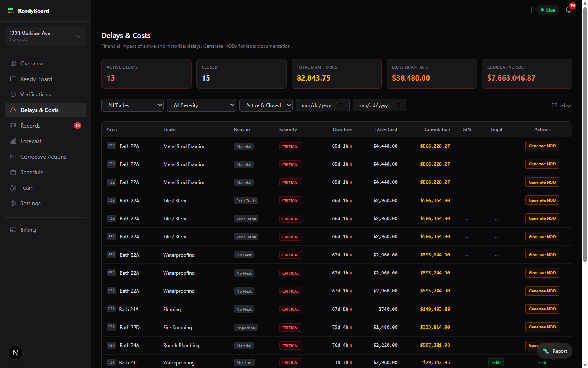Open the All Severity dropdown
Viewport: 588px width, 368px height.
(x=201, y=105)
